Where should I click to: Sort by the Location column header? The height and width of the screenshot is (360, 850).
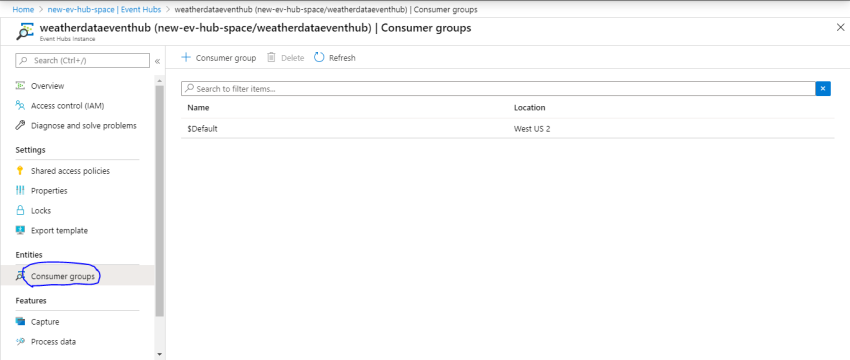pos(530,107)
